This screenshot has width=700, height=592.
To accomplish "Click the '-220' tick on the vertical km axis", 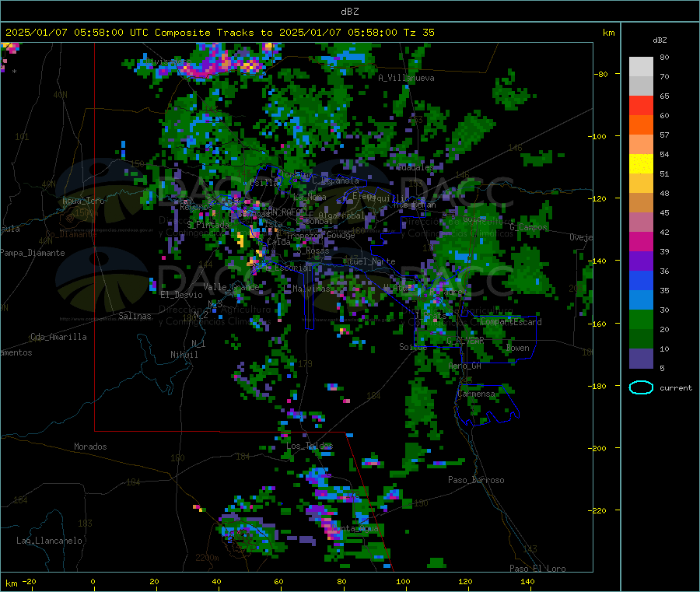I will point(598,511).
